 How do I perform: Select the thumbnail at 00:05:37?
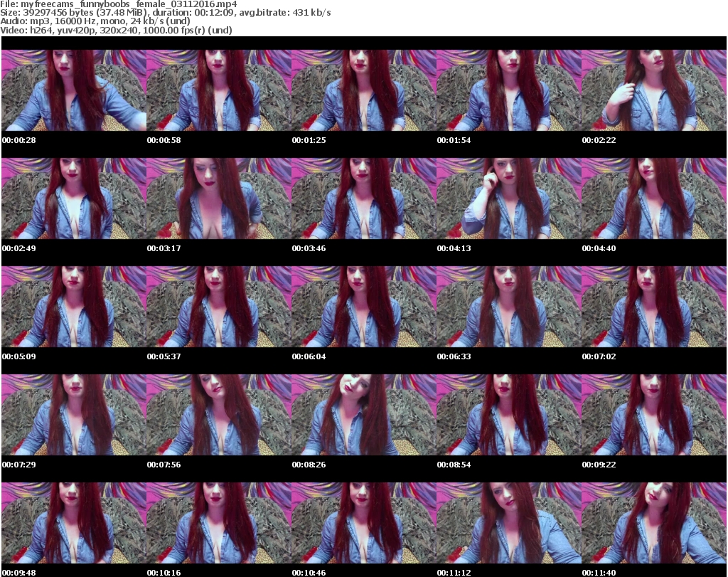click(x=219, y=307)
